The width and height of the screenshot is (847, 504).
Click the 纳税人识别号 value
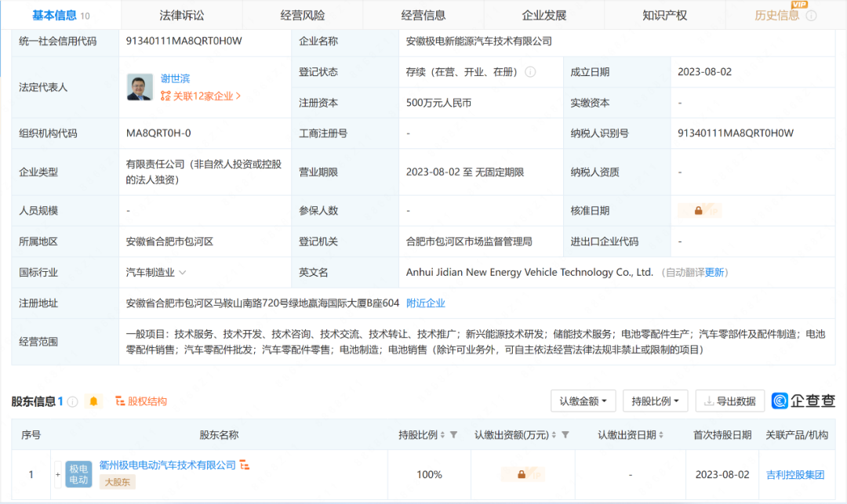[x=736, y=133]
